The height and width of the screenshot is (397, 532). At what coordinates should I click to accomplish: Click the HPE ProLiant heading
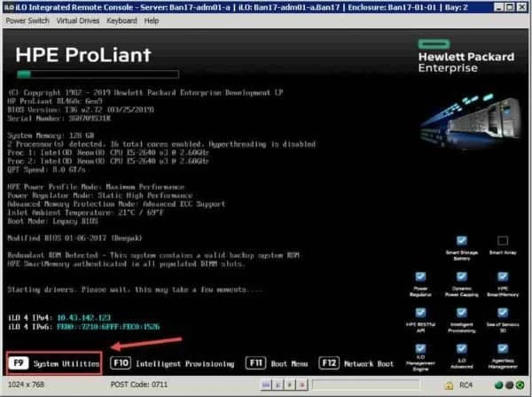point(83,55)
